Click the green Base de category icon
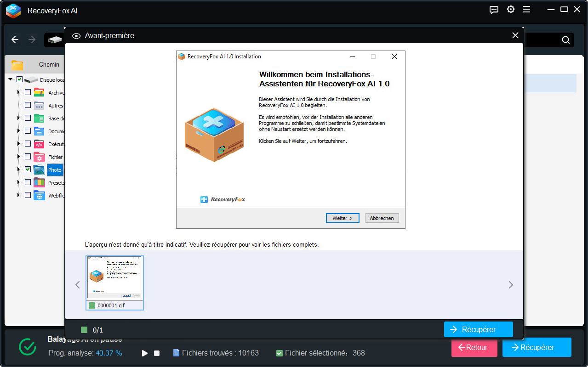588x367 pixels. point(39,118)
